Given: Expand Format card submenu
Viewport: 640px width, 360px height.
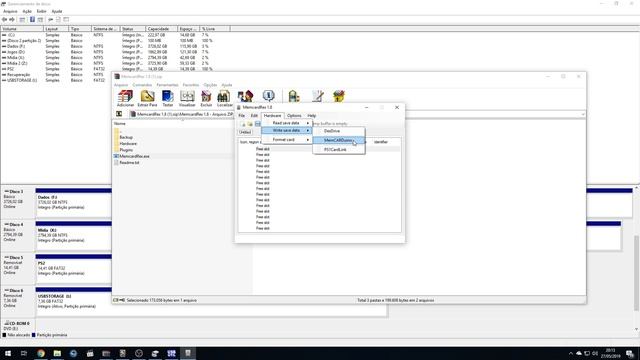Looking at the screenshot, I should (x=287, y=140).
